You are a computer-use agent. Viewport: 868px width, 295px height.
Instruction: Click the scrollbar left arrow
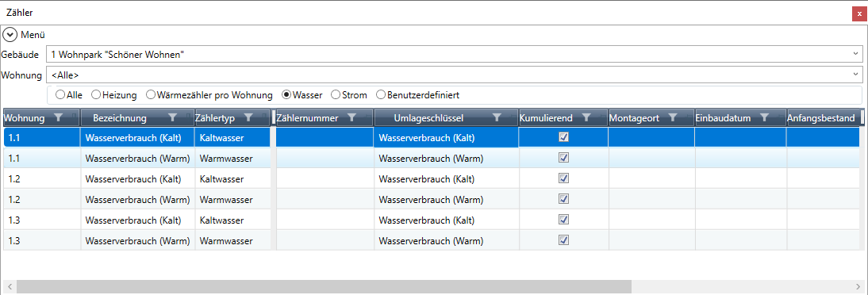click(10, 286)
